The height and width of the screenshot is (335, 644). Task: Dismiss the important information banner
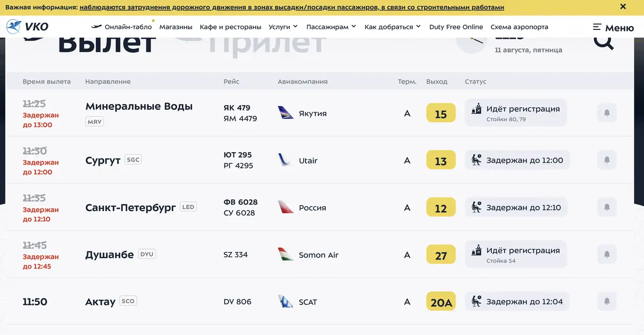[623, 7]
